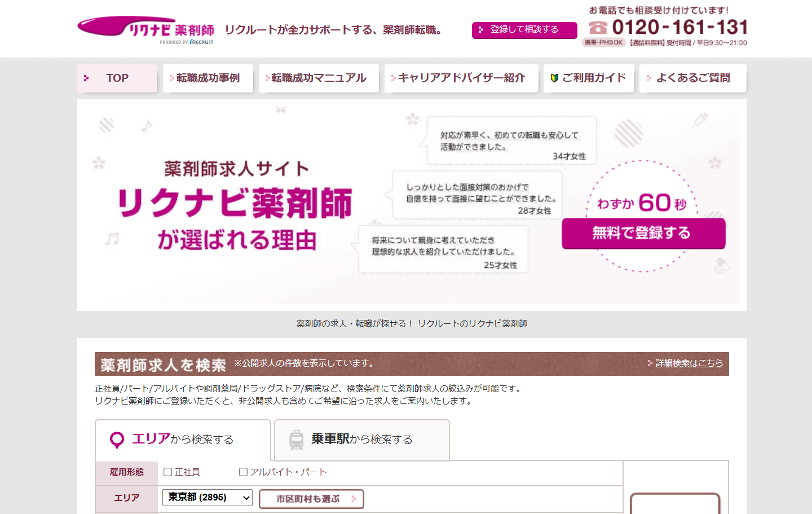Click the green beginner mark icon
This screenshot has width=812, height=514.
554,78
